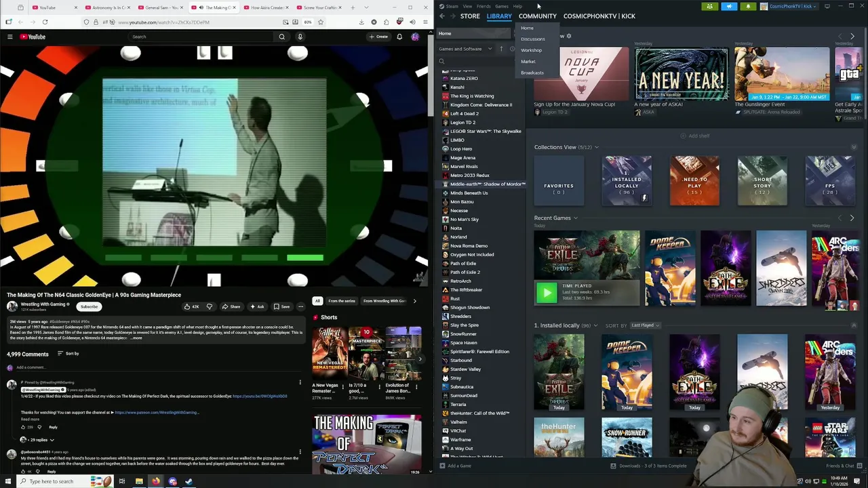The image size is (868, 488).
Task: Open File Explorer from taskbar
Action: (139, 481)
